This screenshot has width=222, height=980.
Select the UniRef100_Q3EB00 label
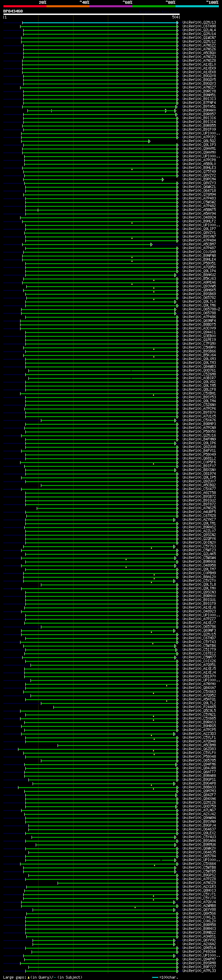tap(199, 336)
